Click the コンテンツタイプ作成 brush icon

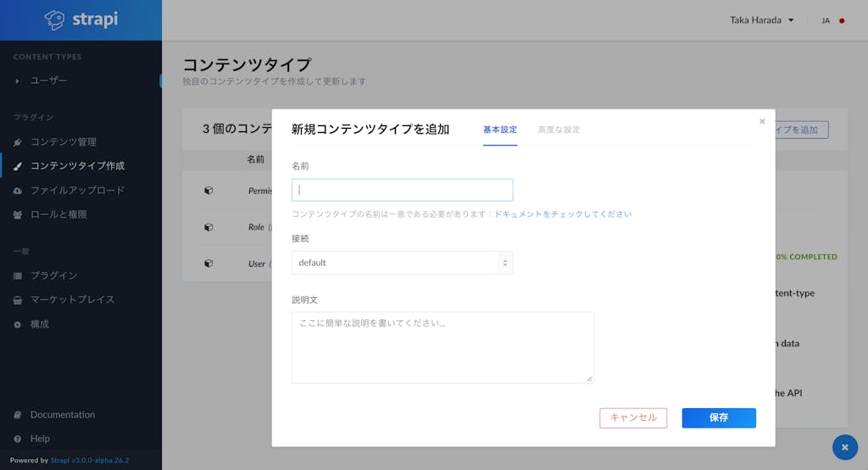tap(18, 166)
